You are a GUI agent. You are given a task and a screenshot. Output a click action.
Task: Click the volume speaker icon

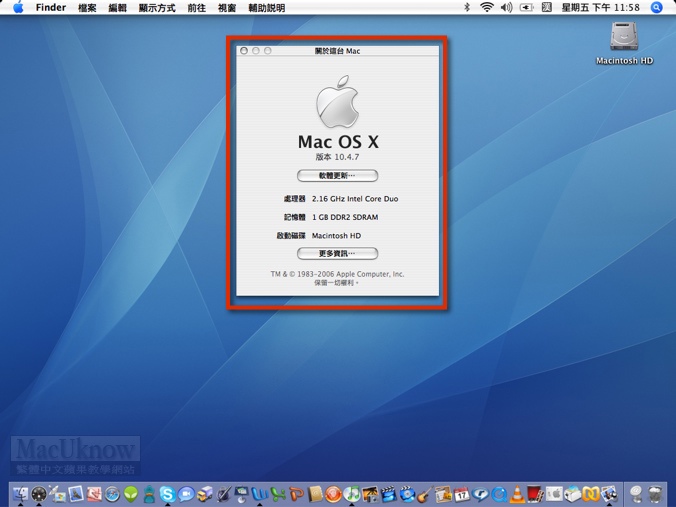pos(507,7)
